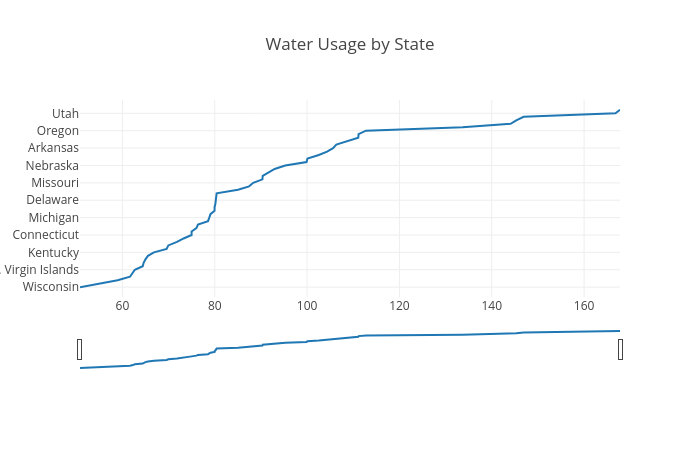
Task: Click the 'Water Usage by State' chart title
Action: click(350, 45)
